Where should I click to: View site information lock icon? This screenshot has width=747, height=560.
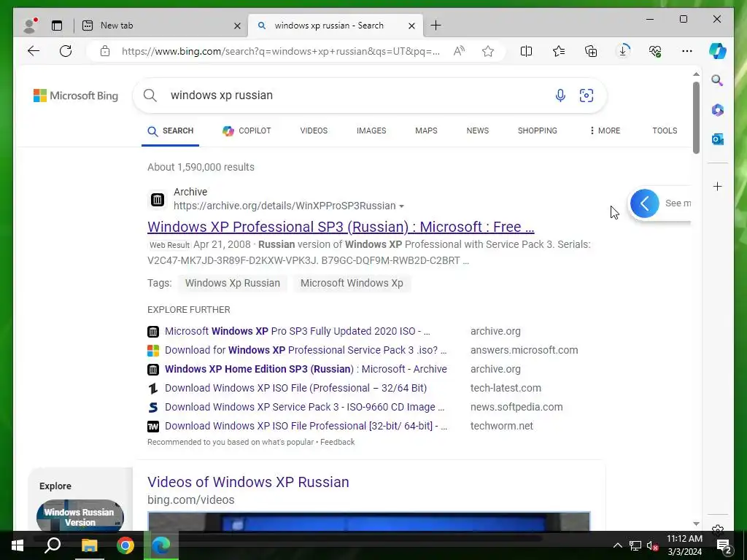105,51
